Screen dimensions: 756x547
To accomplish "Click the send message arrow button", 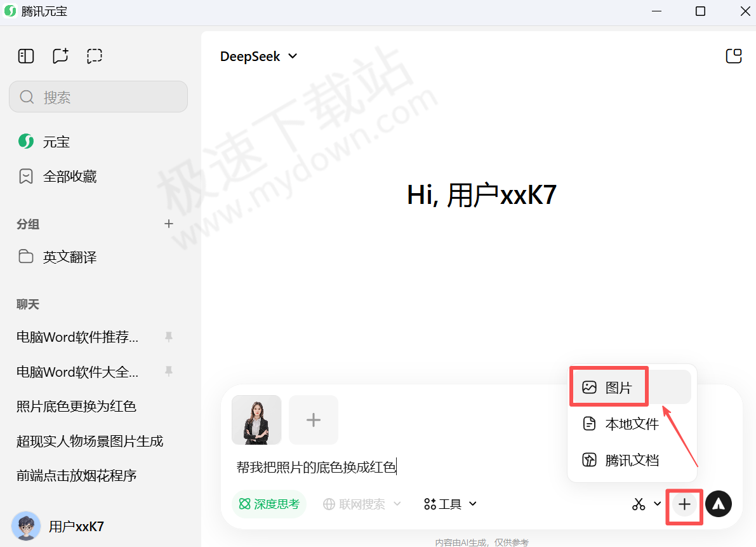I will pyautogui.click(x=719, y=504).
